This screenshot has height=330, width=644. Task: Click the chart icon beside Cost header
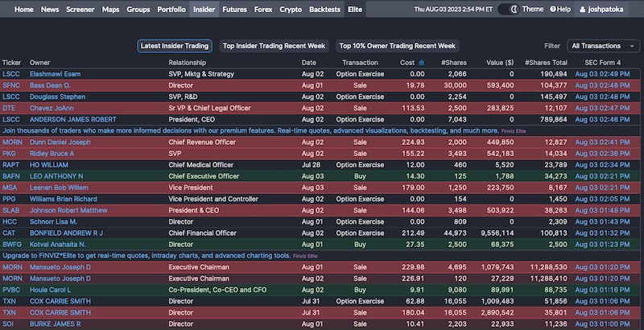tap(421, 63)
